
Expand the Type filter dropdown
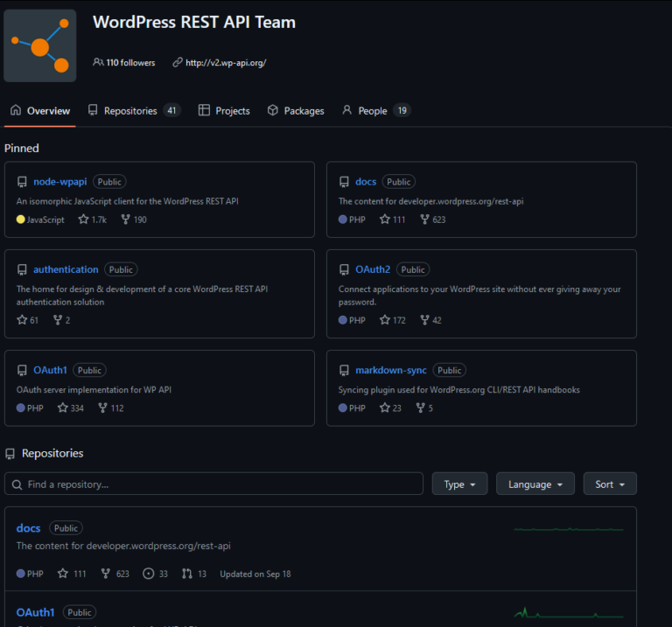click(460, 484)
